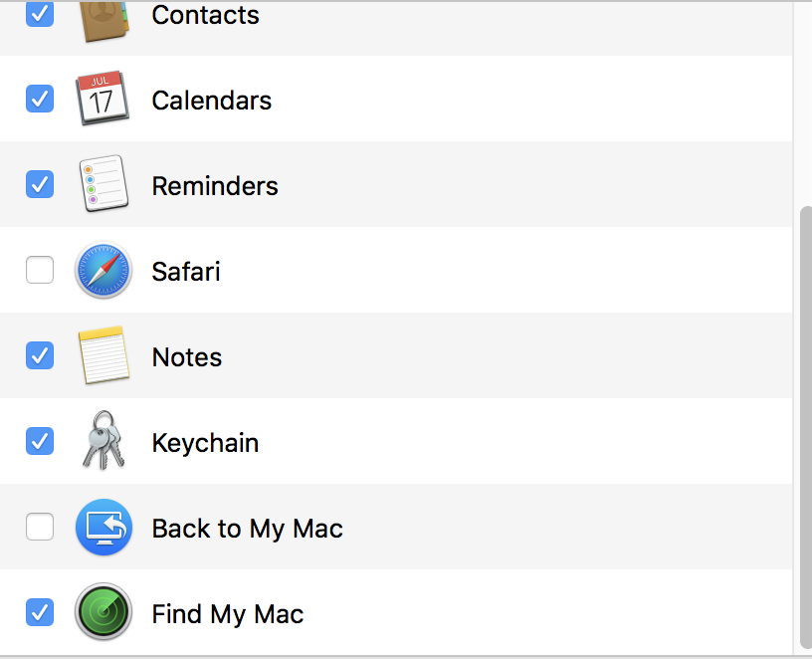Select the Keychain text label
812x659 pixels.
point(205,443)
